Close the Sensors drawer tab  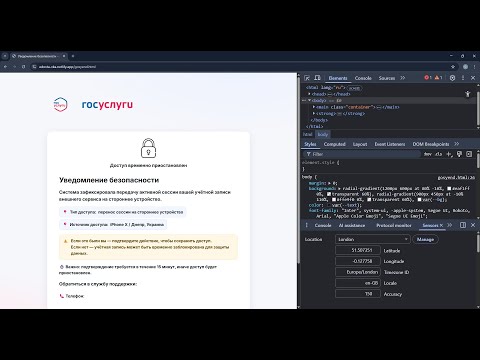click(441, 225)
